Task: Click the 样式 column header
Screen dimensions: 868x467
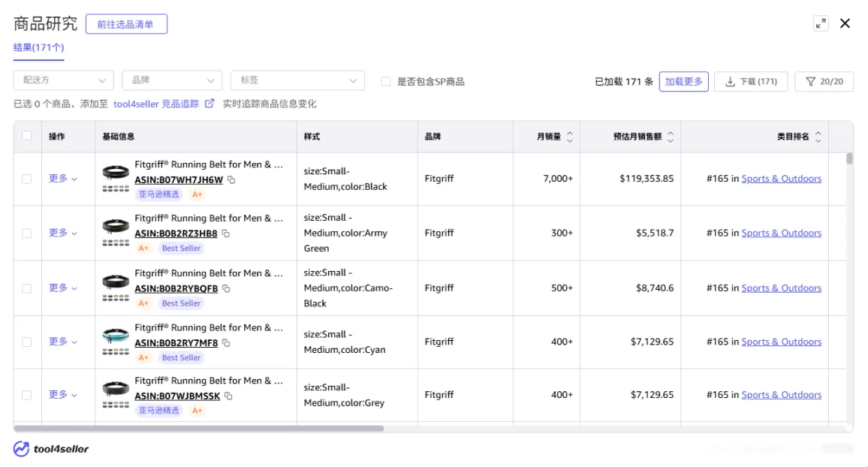Action: (x=312, y=137)
